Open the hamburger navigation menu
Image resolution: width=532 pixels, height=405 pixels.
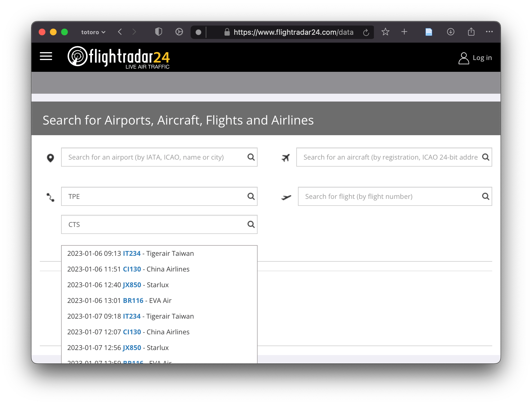coord(46,56)
